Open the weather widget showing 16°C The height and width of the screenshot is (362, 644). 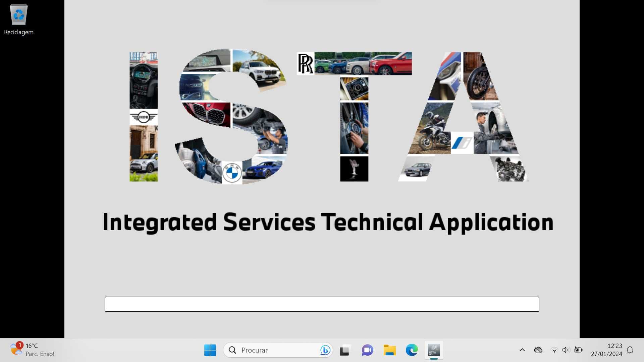[x=32, y=350]
